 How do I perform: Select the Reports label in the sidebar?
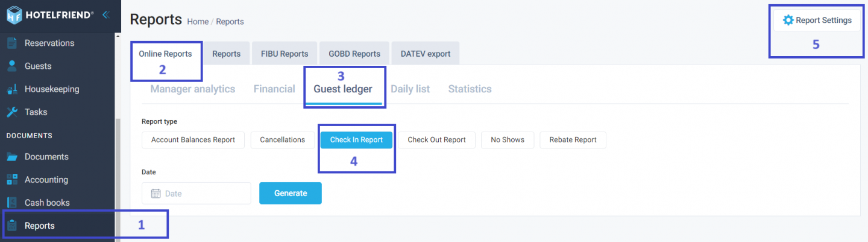point(40,226)
